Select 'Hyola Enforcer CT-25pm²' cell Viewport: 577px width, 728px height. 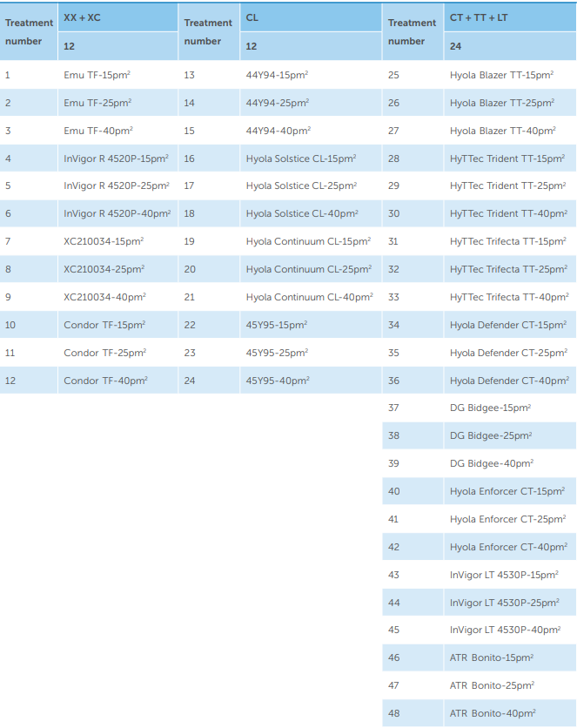[510, 519]
